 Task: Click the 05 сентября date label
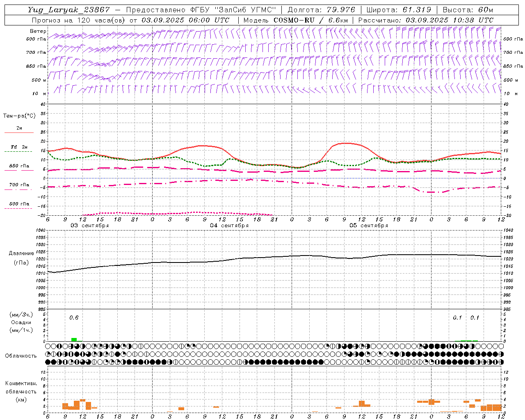tap(369, 226)
